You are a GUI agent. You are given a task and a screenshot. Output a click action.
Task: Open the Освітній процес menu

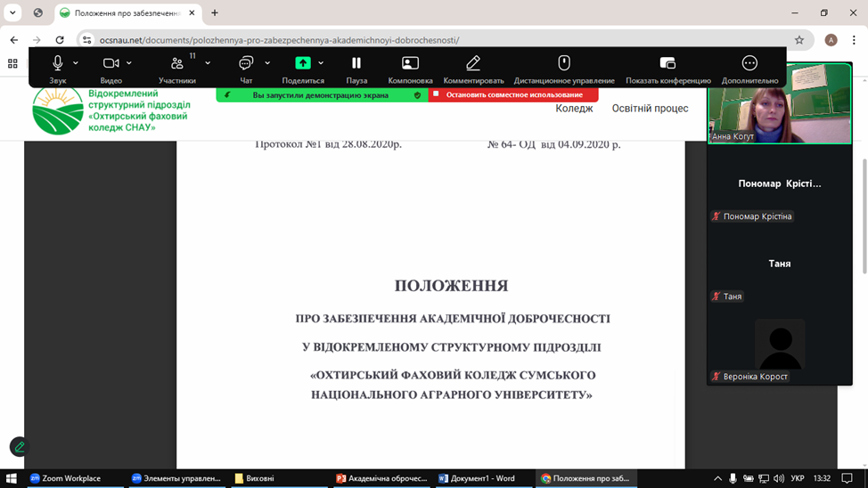(x=650, y=109)
